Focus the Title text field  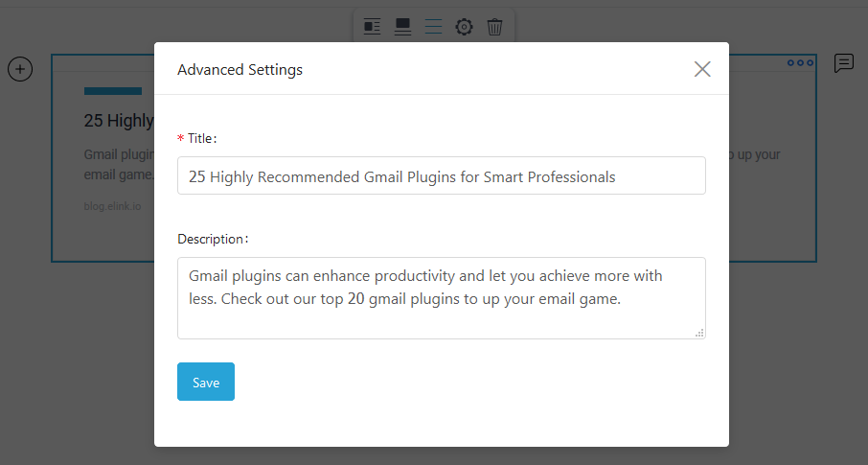coord(442,175)
